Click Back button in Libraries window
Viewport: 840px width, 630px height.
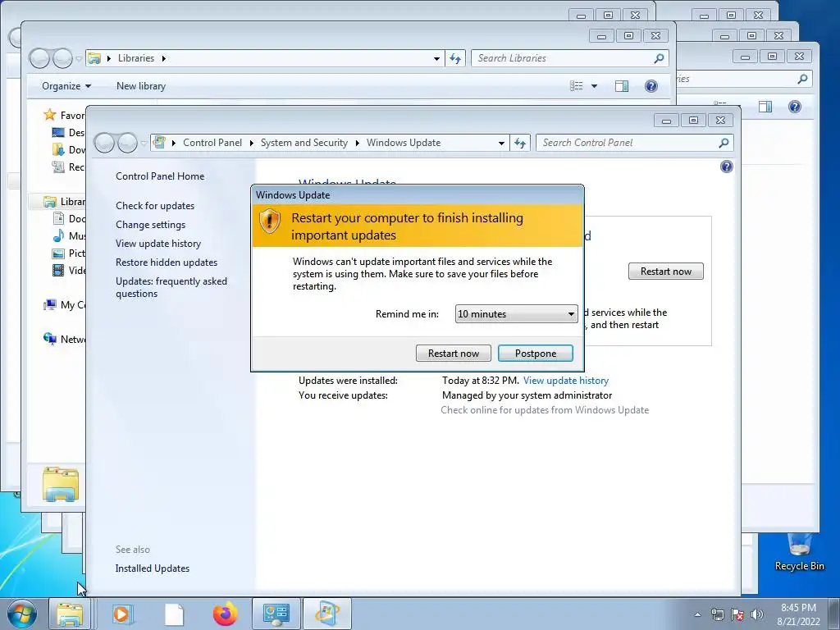click(x=39, y=58)
